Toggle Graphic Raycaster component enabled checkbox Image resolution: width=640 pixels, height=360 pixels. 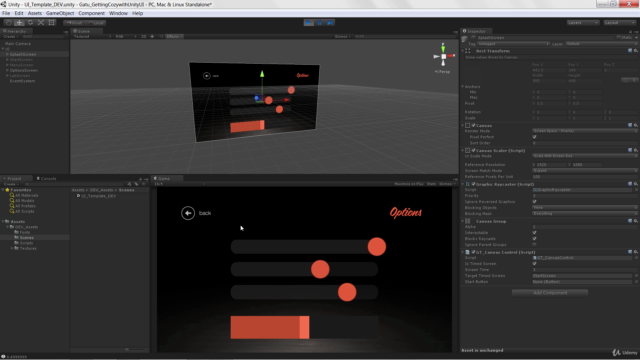point(473,184)
